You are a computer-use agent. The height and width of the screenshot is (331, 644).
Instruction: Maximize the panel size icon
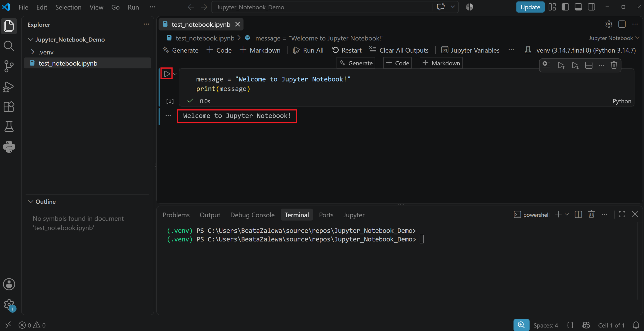coord(622,214)
